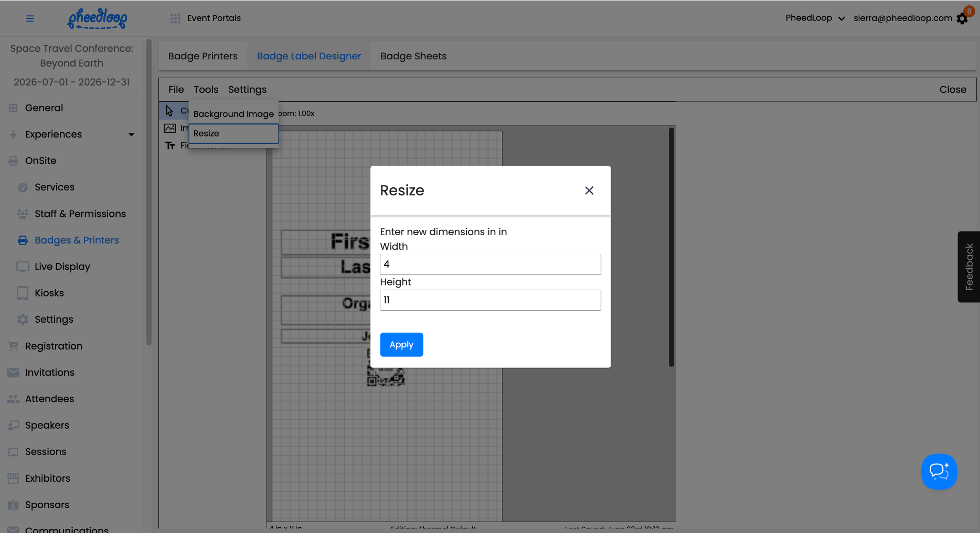
Task: Click the canvas vertical scrollbar
Action: (671, 247)
